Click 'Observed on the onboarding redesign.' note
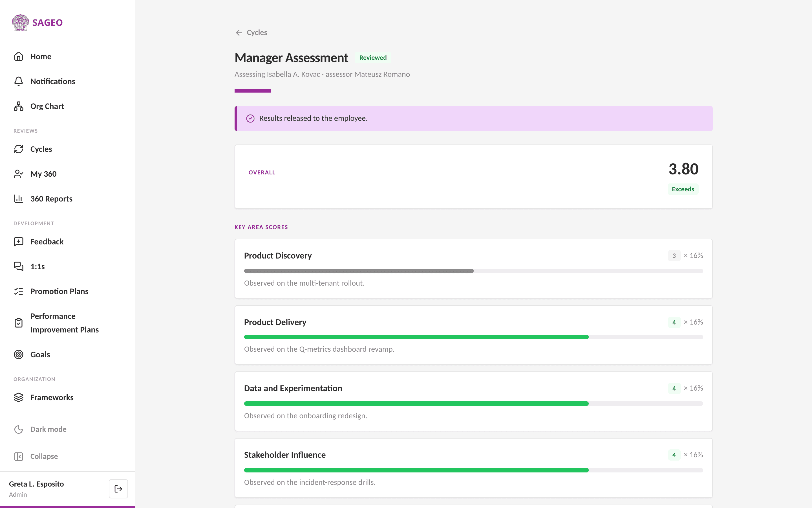Image resolution: width=812 pixels, height=508 pixels. pyautogui.click(x=305, y=416)
